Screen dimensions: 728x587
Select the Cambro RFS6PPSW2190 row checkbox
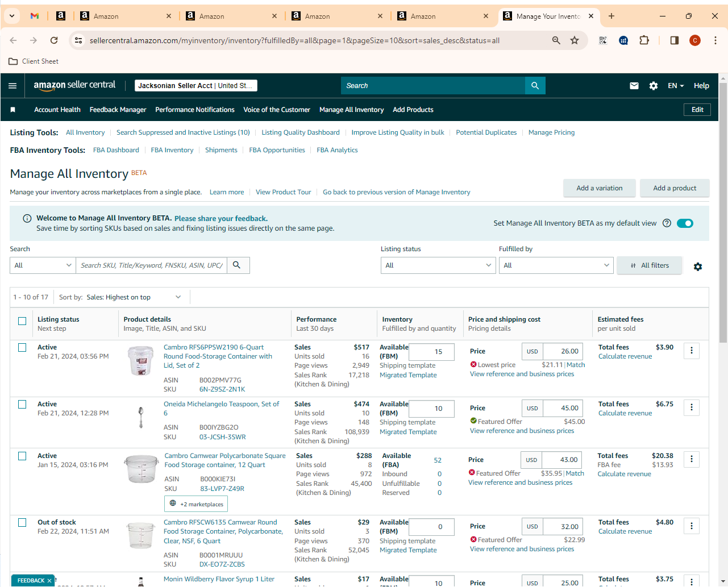click(x=22, y=347)
